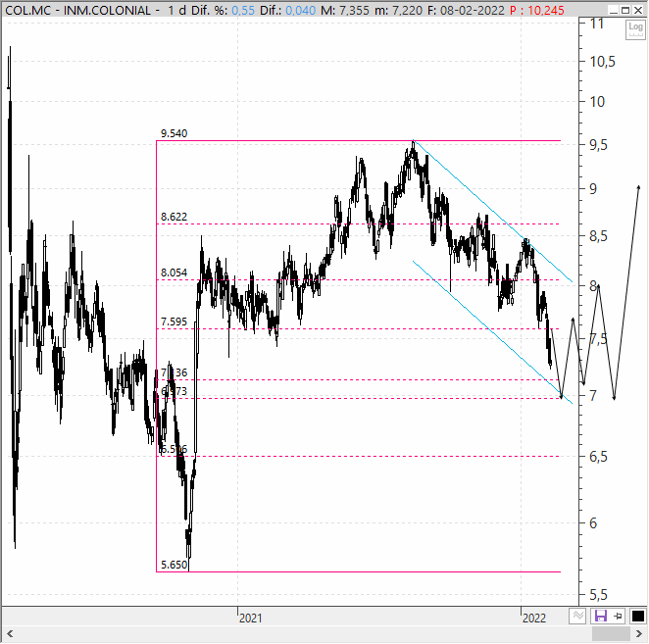Screen dimensions: 649x644
Task: Click the date 08-02-2022 in header
Action: click(x=473, y=10)
